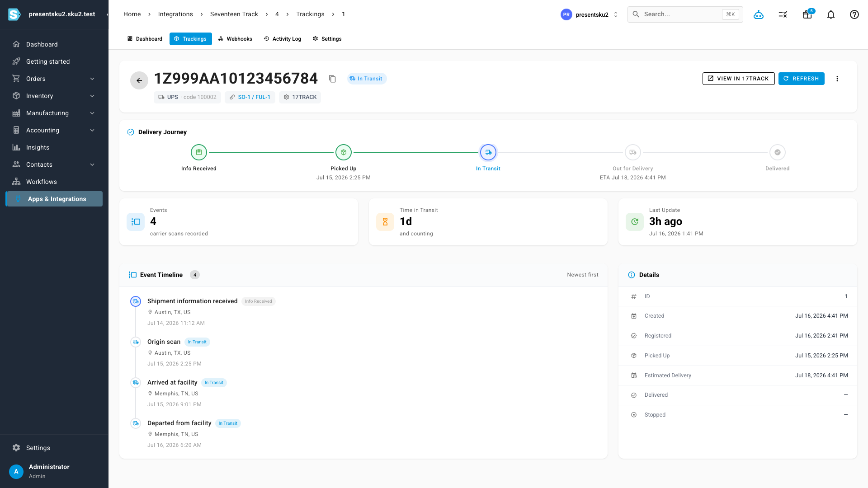Viewport: 868px width, 488px height.
Task: Click the Integrations breadcrumb
Action: point(175,14)
